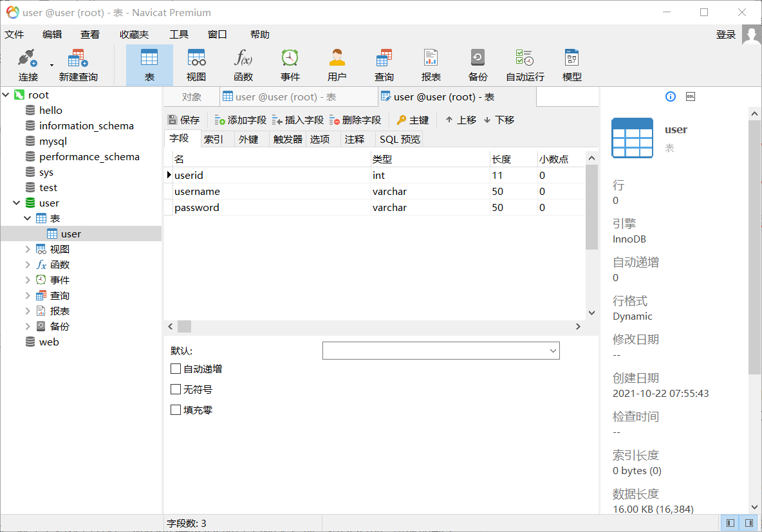The width and height of the screenshot is (762, 532).
Task: Open the 查看 menu
Action: point(90,35)
